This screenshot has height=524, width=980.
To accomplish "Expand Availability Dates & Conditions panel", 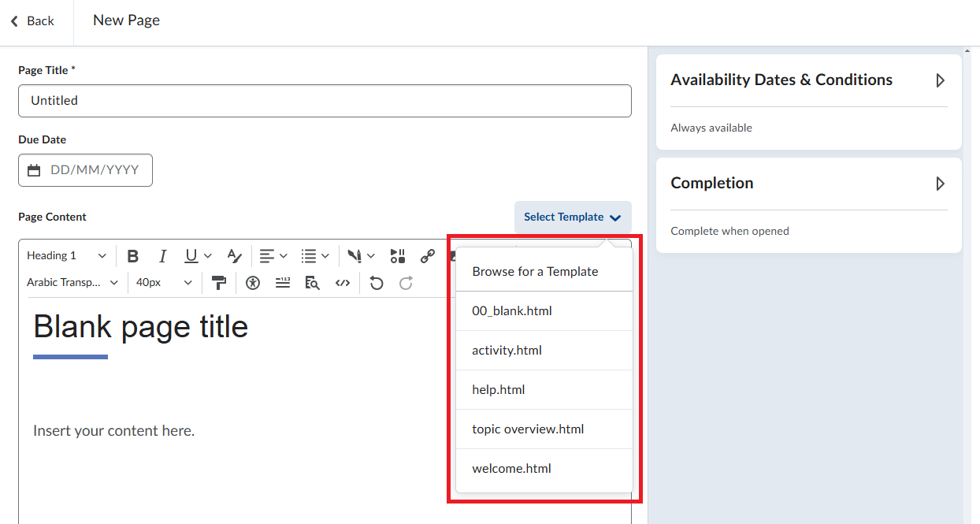I will [x=939, y=80].
